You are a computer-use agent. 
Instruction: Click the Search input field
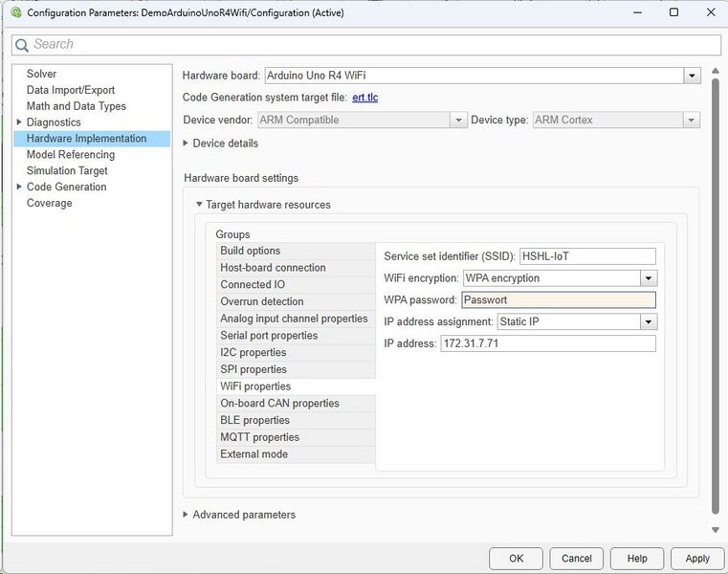366,45
